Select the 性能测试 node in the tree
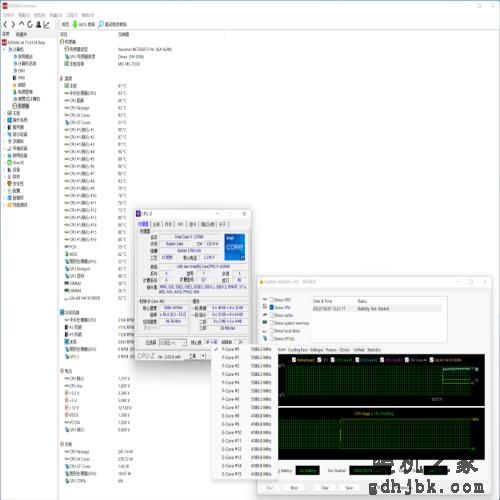This screenshot has height=500, width=500. pyautogui.click(x=17, y=205)
